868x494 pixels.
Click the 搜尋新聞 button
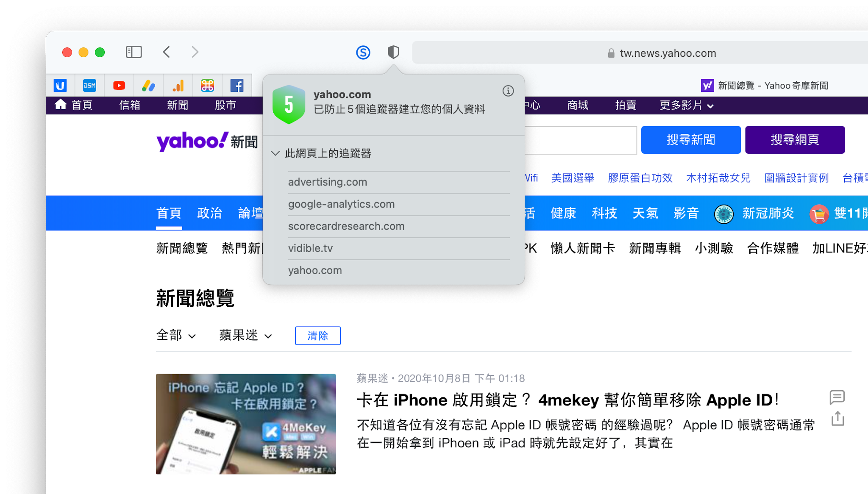[x=691, y=140]
